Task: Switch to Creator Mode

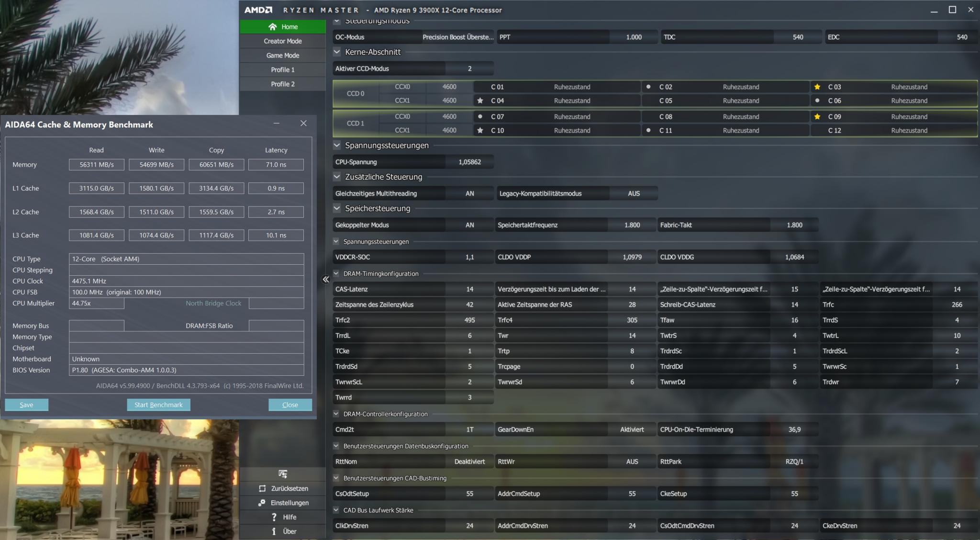Action: click(x=283, y=41)
